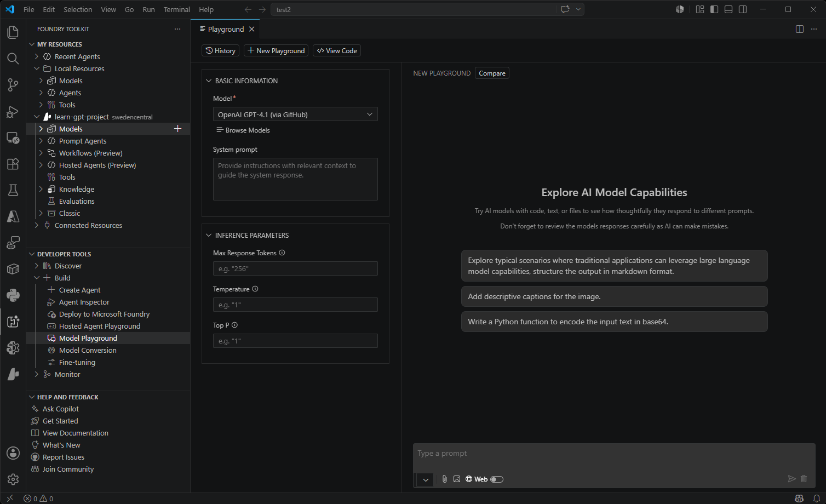The width and height of the screenshot is (826, 504).
Task: Collapse the learn-gpt-project node
Action: (x=37, y=117)
